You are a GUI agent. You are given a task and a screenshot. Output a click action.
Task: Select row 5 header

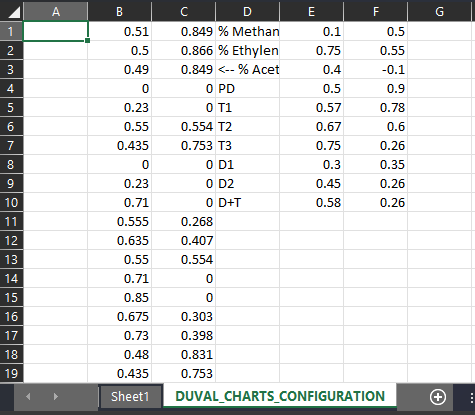click(11, 107)
